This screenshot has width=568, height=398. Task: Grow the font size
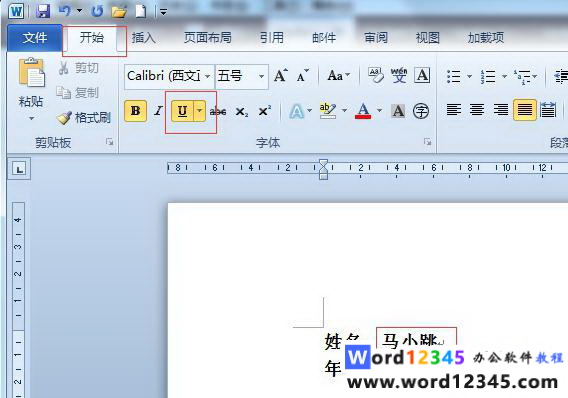point(280,76)
